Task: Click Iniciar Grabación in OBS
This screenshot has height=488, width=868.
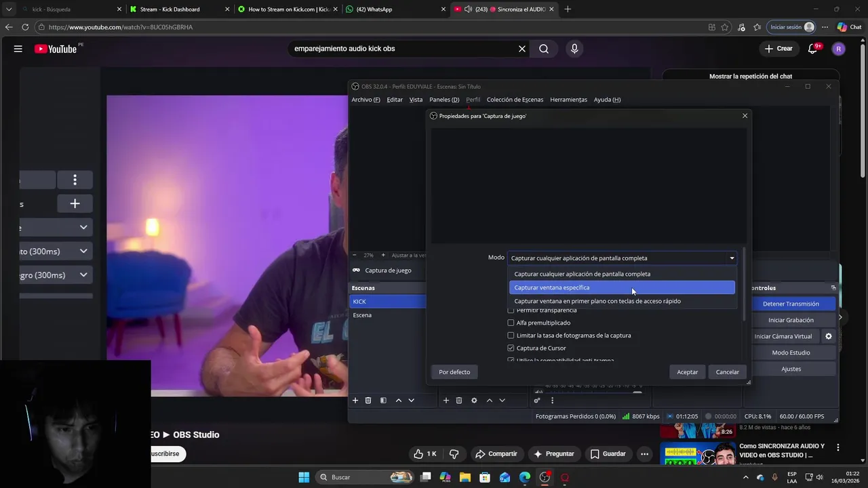Action: (791, 320)
